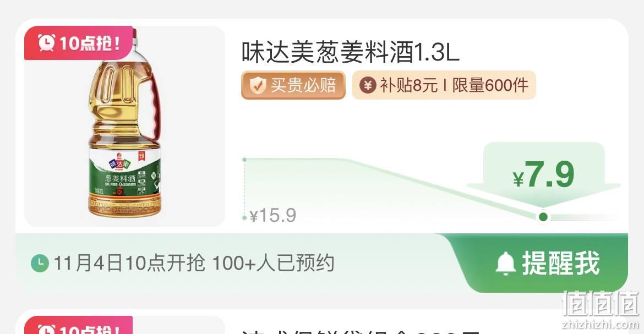The image size is (644, 334).
Task: Click the alarm clock icon in 10点抢 badge
Action: [46, 42]
